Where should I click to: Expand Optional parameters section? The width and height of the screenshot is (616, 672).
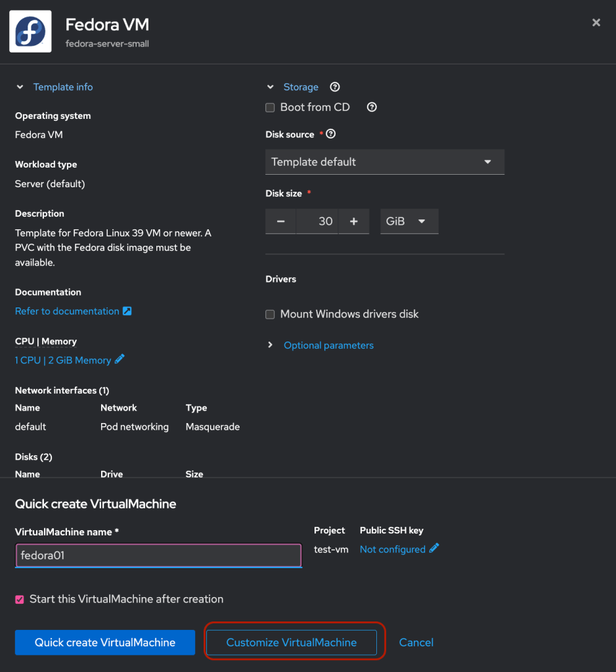328,345
